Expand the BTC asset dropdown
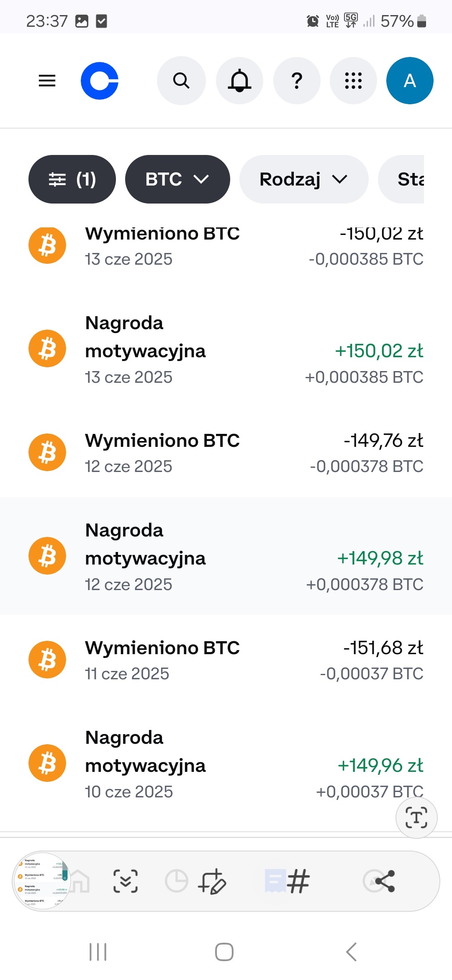Image resolution: width=452 pixels, height=980 pixels. 177,179
